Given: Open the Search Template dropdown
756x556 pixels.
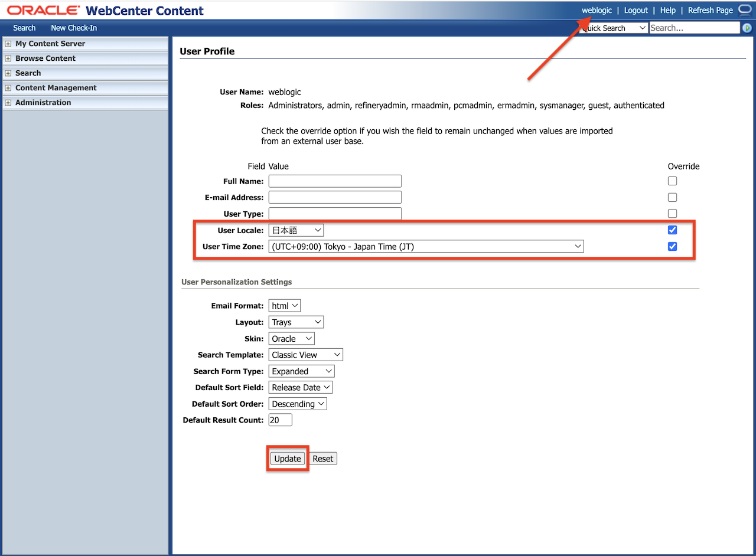Looking at the screenshot, I should 306,355.
